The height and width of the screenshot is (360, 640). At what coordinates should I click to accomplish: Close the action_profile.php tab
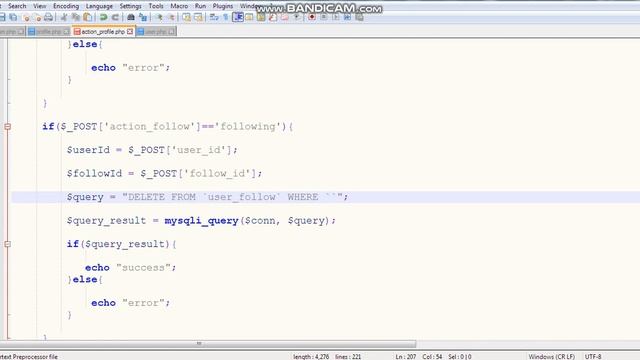point(130,31)
